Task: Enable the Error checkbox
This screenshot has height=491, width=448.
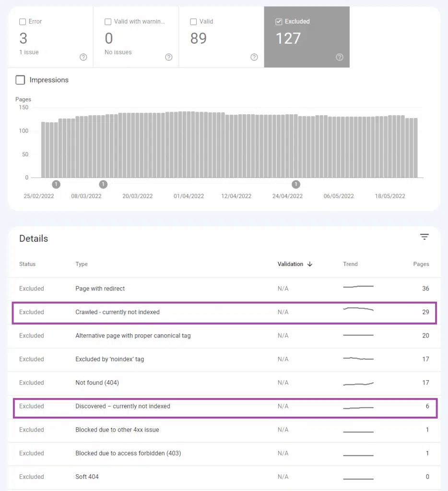Action: (x=23, y=22)
